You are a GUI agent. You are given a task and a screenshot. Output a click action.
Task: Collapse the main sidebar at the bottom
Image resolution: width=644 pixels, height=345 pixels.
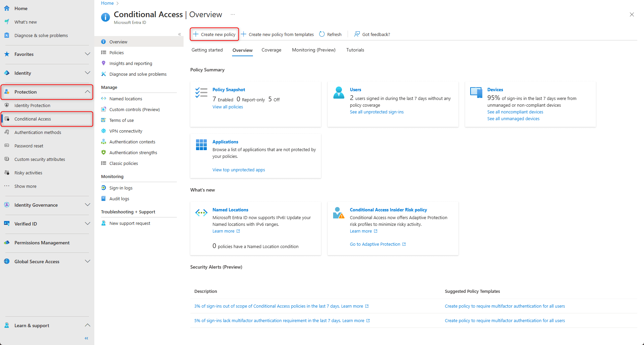87,338
